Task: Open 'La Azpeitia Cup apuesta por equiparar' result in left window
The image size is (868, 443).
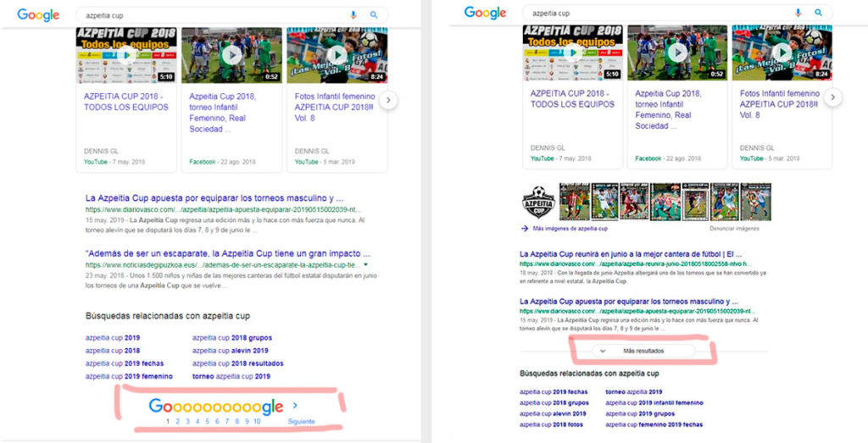Action: point(214,197)
